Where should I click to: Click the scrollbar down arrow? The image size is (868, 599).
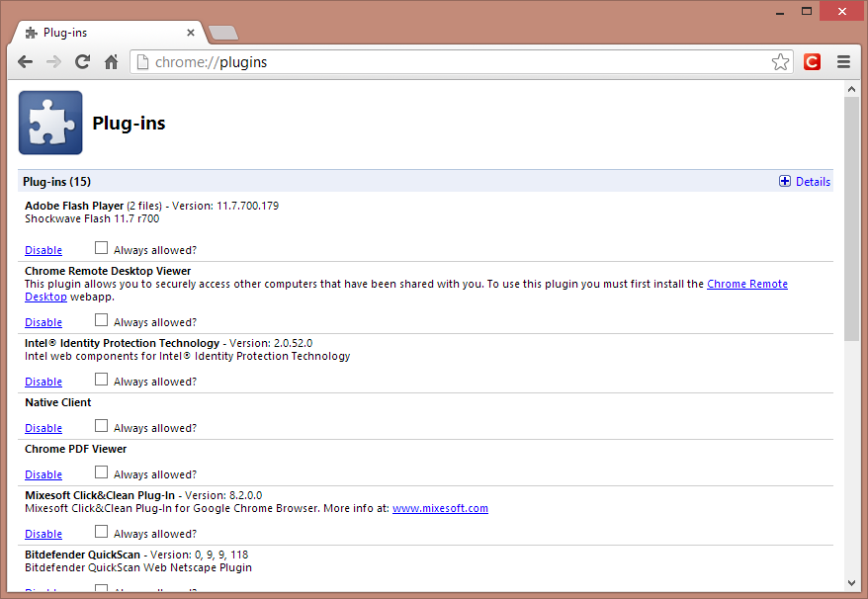click(851, 583)
